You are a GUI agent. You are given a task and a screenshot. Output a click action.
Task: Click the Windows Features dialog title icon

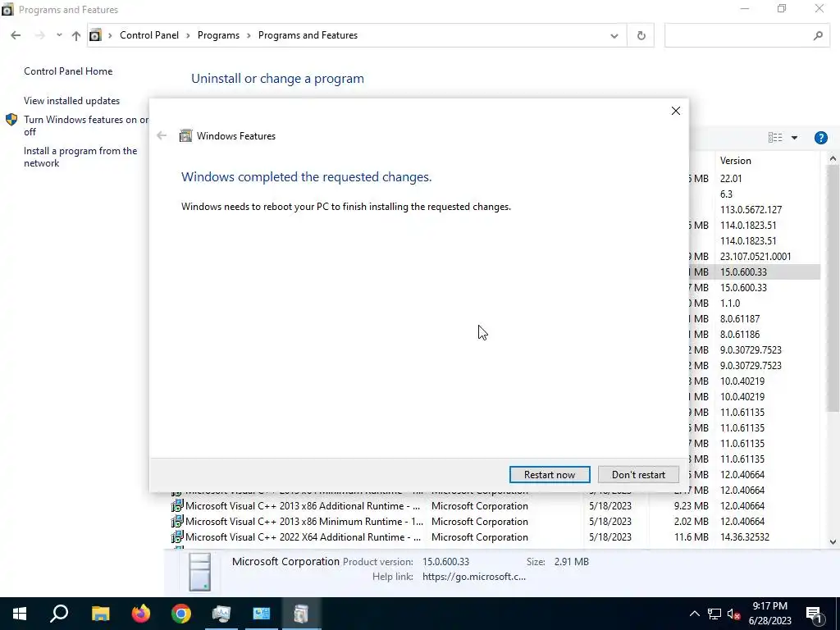[185, 135]
